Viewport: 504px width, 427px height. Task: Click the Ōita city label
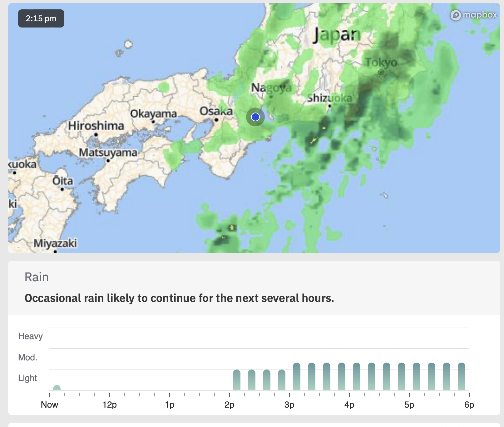[62, 180]
